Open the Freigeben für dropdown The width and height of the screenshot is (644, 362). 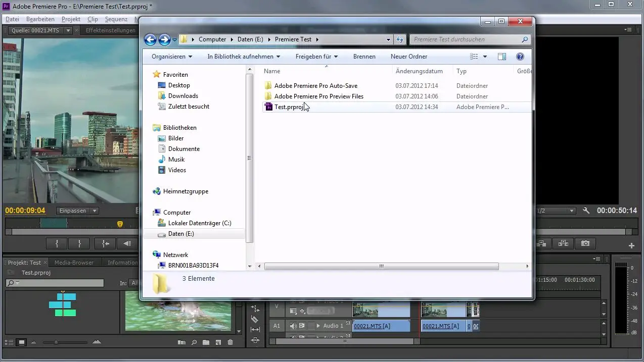316,57
